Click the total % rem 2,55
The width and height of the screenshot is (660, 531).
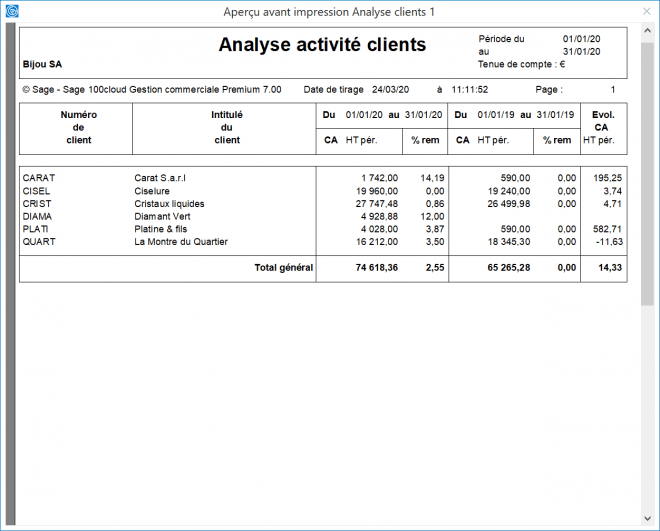coord(435,268)
